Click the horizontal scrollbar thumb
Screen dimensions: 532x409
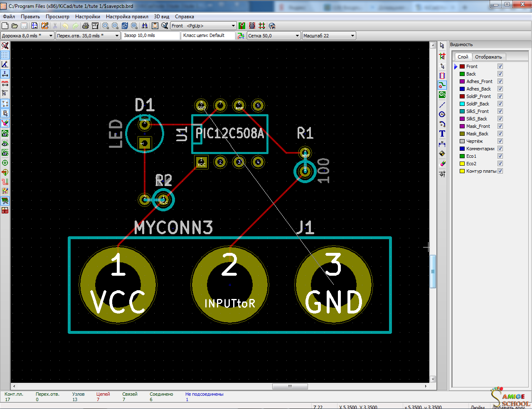tap(290, 386)
